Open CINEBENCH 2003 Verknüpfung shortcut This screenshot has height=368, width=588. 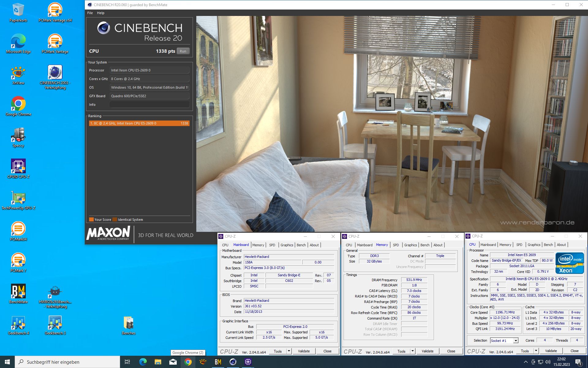(x=55, y=77)
